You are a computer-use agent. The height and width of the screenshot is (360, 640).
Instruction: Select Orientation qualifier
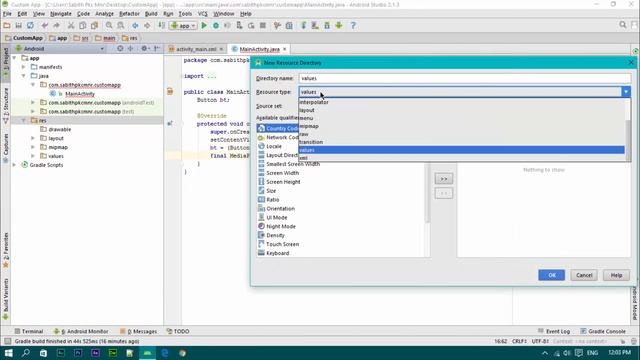click(280, 209)
